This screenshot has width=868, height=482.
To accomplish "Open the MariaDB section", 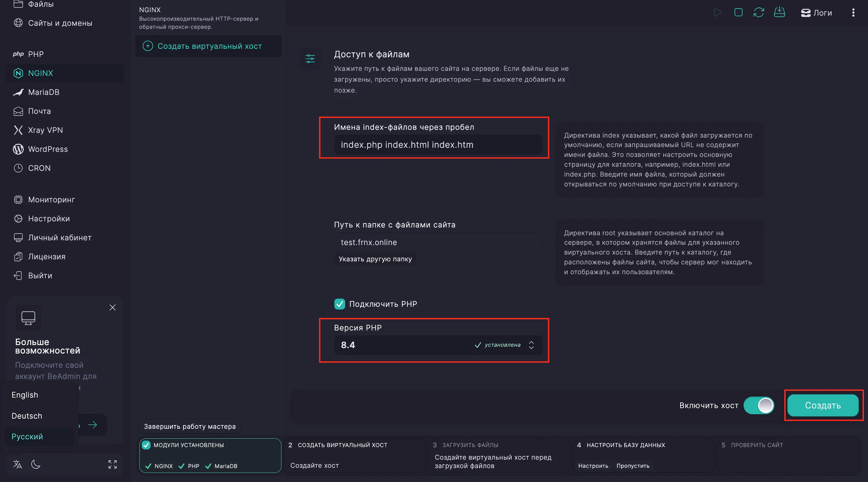I will [x=44, y=92].
